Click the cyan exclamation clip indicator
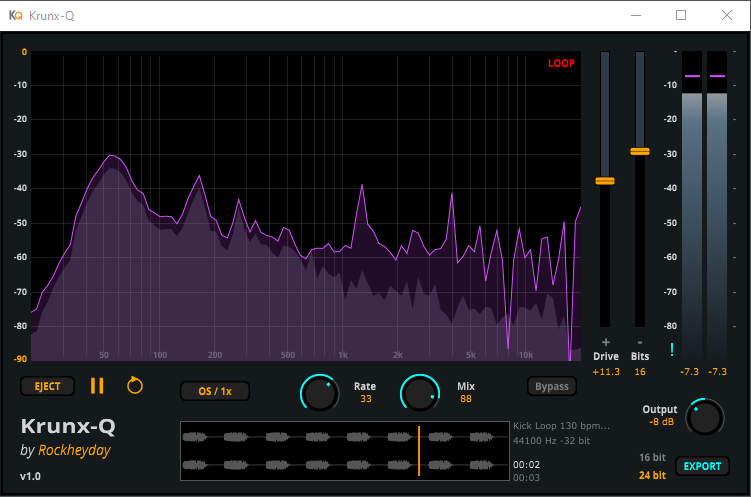751x497 pixels. coord(672,350)
